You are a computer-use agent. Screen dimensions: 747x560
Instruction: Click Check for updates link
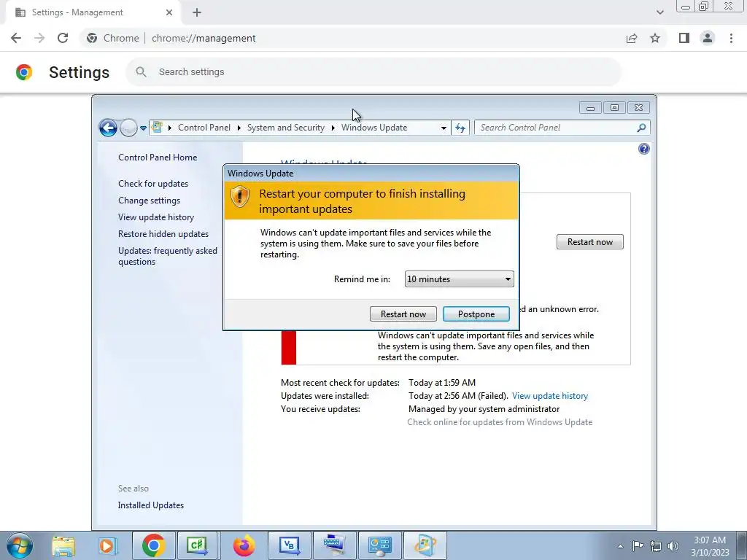point(153,184)
